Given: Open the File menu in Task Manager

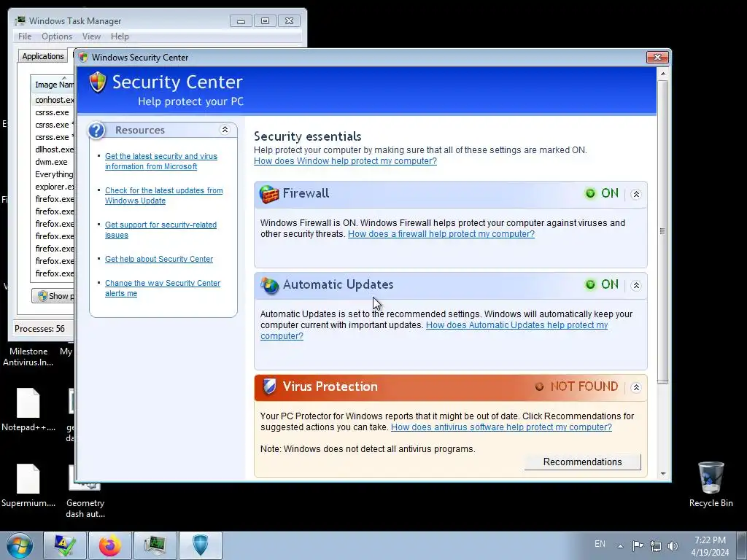Looking at the screenshot, I should click(25, 36).
